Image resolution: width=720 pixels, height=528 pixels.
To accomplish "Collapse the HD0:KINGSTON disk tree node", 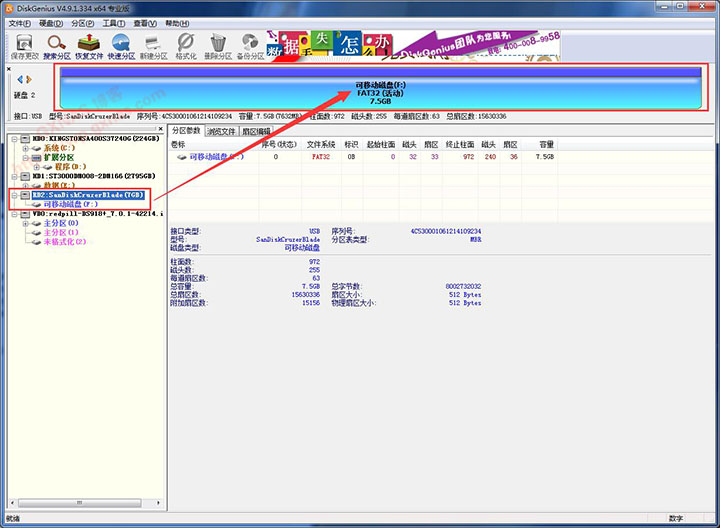I will [13, 137].
